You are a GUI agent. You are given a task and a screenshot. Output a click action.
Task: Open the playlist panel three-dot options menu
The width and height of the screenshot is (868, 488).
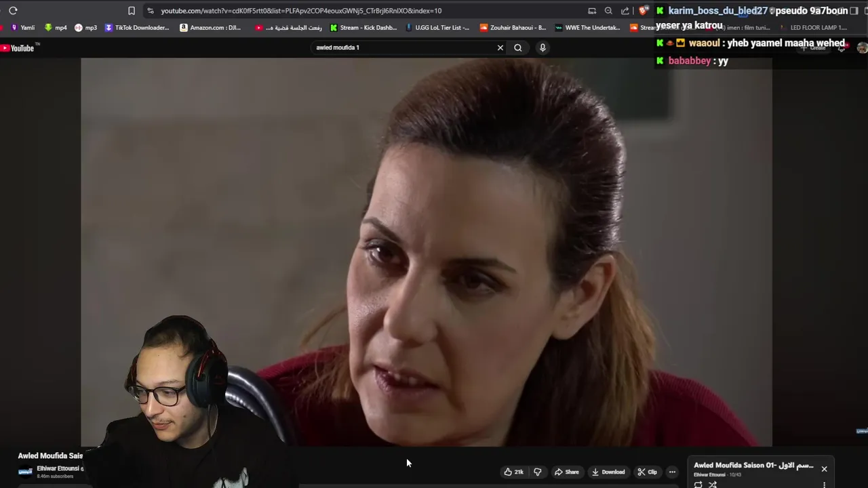[824, 485]
